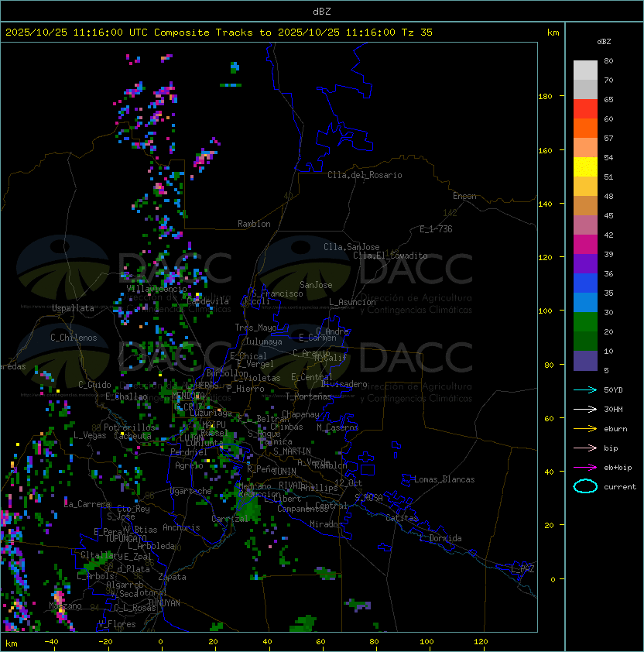Click the 'C_Guido' map label
This screenshot has width=644, height=652.
[94, 385]
